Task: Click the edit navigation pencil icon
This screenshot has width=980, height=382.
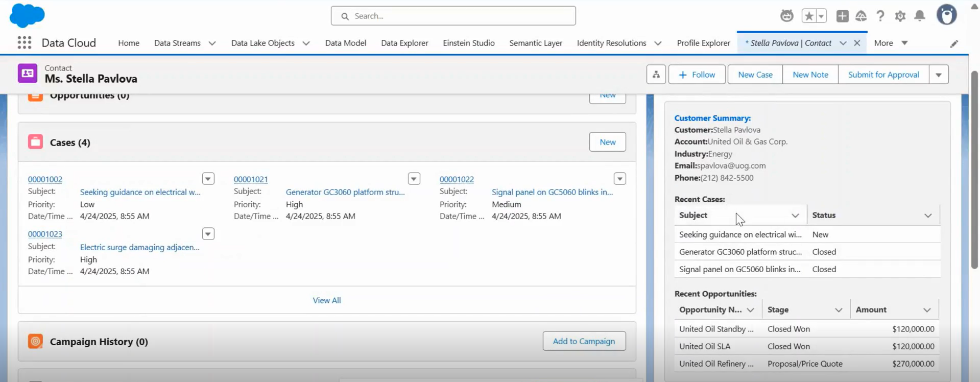Action: point(953,44)
